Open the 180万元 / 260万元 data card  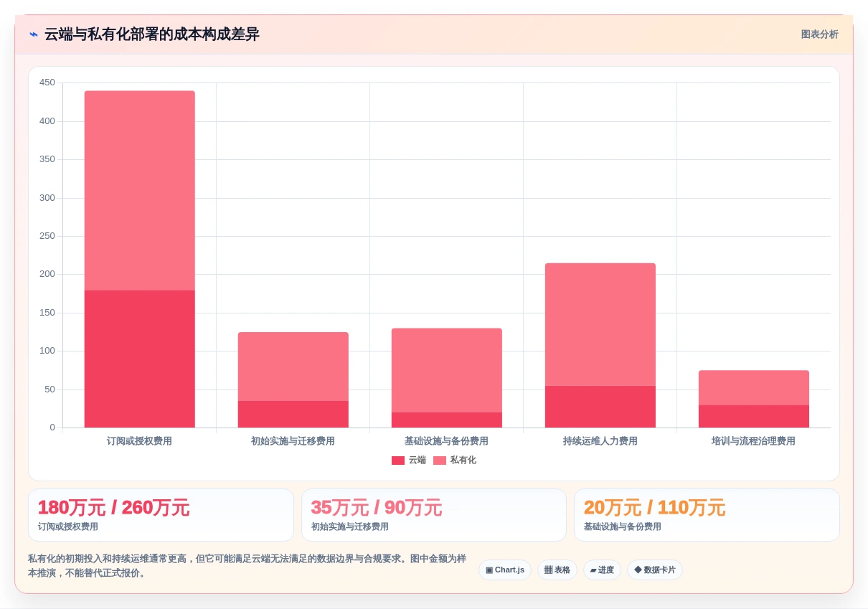tap(161, 515)
